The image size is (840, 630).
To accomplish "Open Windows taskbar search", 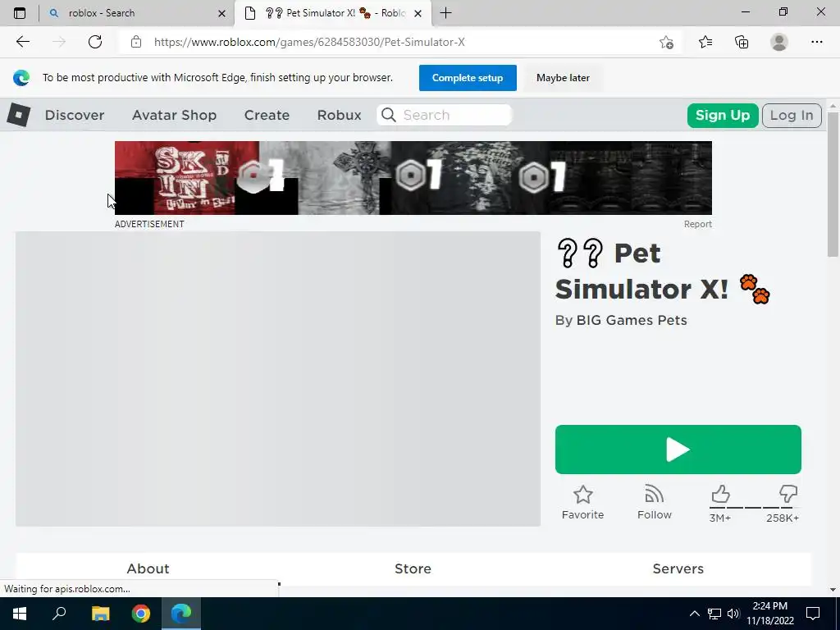I will coord(59,614).
